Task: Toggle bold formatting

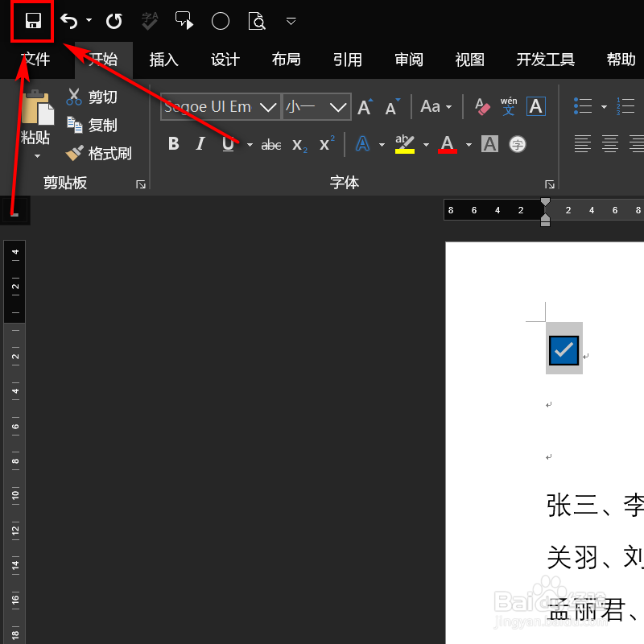Action: tap(174, 144)
